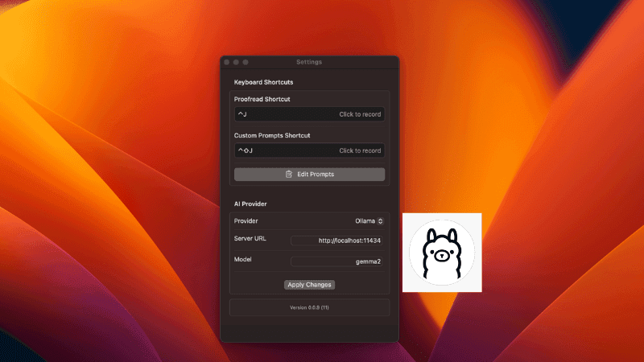Zoom the Settings window to full size
Viewport: 644px width, 362px height.
coord(246,62)
